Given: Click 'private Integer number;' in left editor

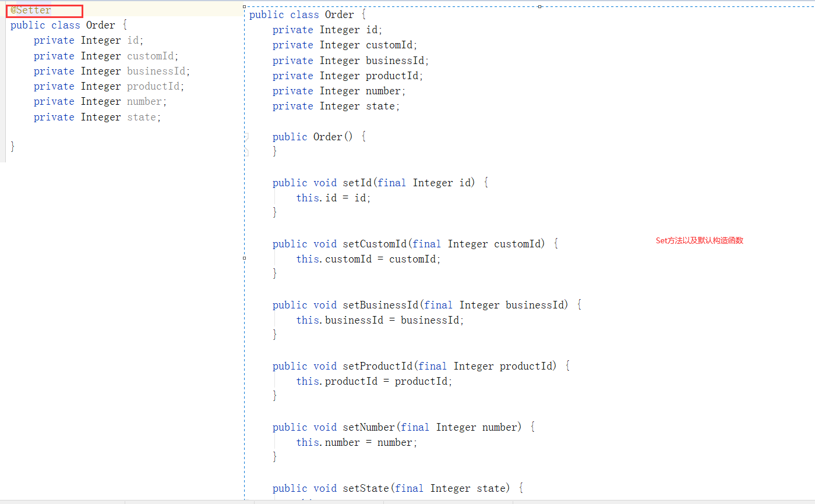Looking at the screenshot, I should click(x=100, y=101).
